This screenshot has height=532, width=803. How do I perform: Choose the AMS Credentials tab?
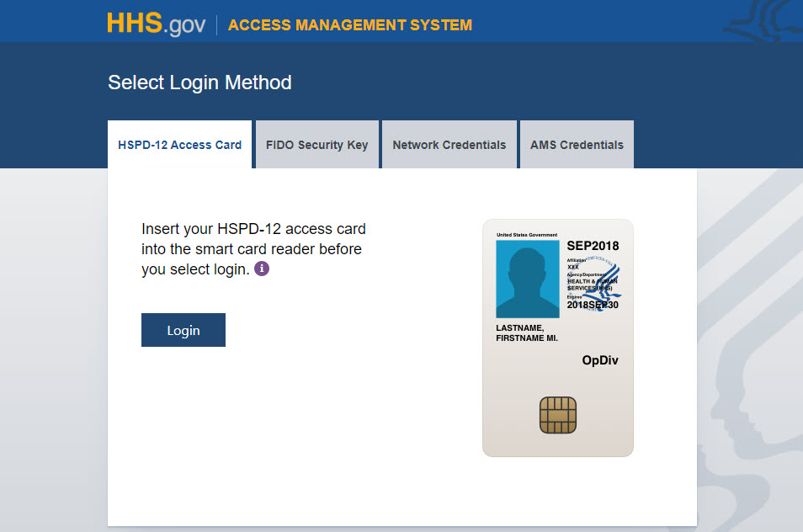pos(577,145)
